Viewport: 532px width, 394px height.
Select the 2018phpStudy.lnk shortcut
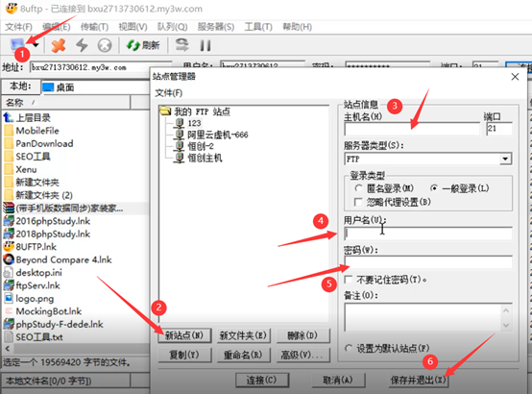click(53, 234)
